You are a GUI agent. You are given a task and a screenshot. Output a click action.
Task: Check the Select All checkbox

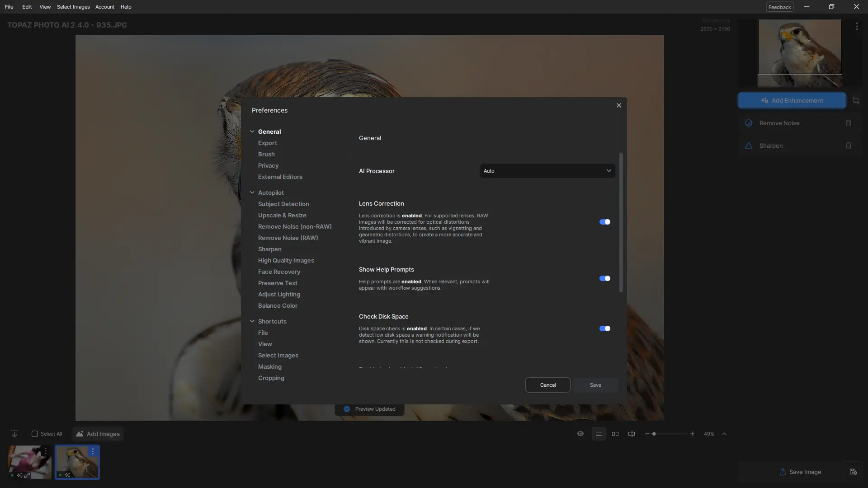click(35, 434)
